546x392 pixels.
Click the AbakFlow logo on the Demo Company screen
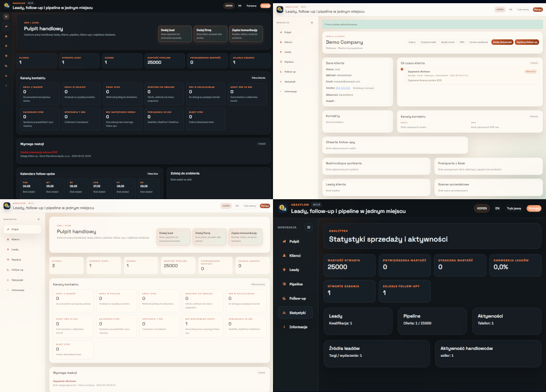pos(279,10)
